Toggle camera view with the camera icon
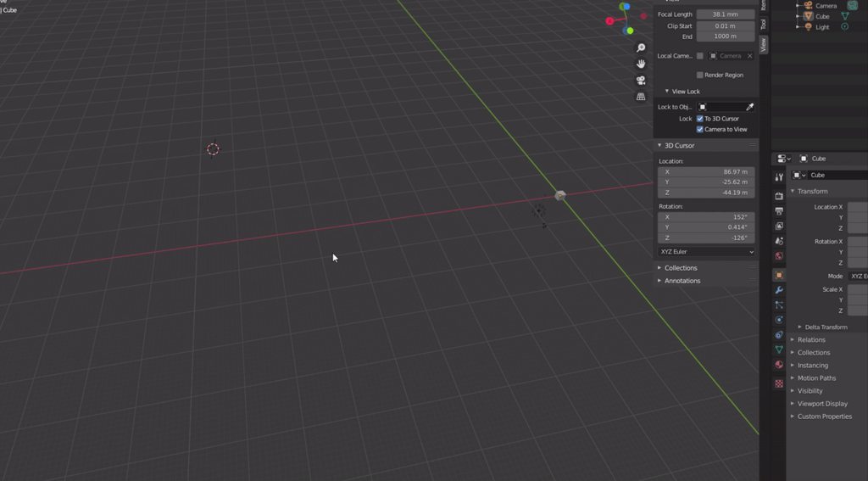 click(641, 81)
